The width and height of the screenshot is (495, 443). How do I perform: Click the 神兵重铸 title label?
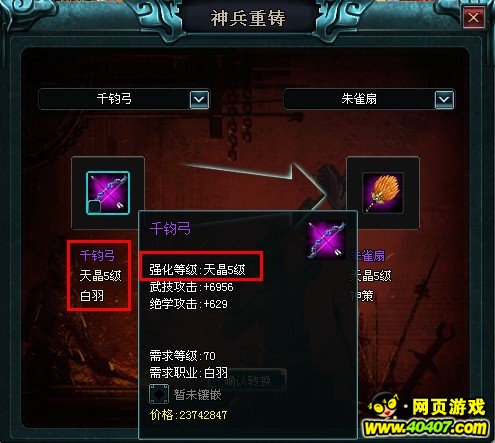[248, 18]
